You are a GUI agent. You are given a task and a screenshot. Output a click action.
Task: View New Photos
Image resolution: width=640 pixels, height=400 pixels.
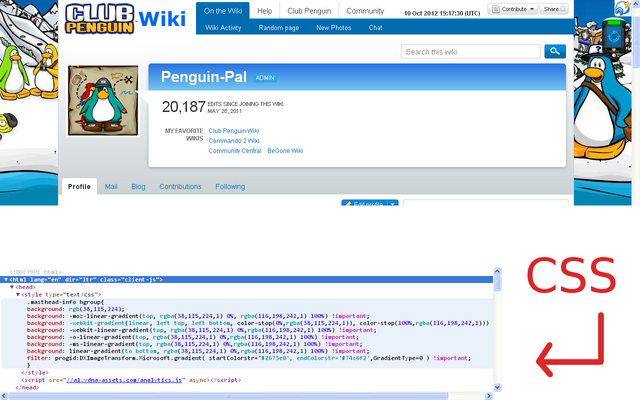[333, 28]
